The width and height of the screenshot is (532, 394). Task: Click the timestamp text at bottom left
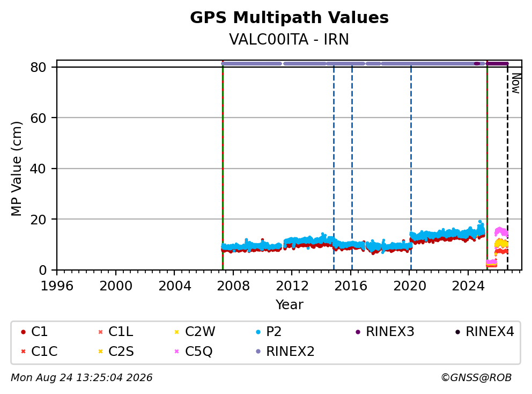(x=82, y=378)
